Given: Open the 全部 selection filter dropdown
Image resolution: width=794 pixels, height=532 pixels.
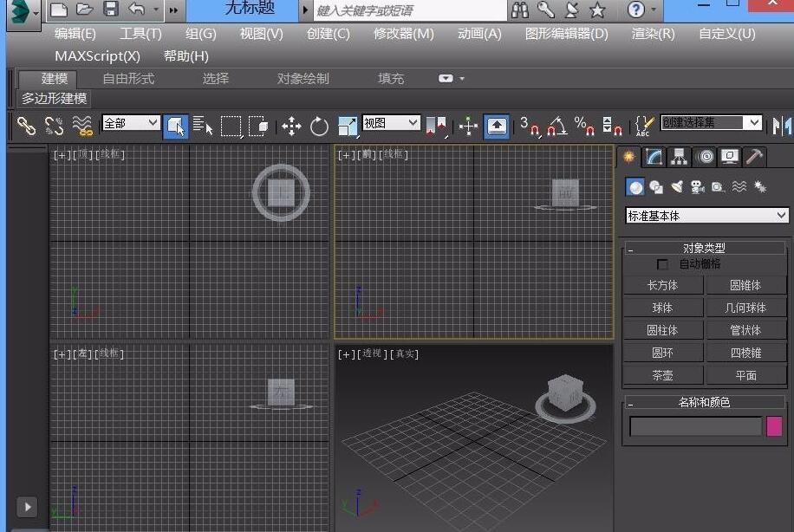Looking at the screenshot, I should 131,123.
